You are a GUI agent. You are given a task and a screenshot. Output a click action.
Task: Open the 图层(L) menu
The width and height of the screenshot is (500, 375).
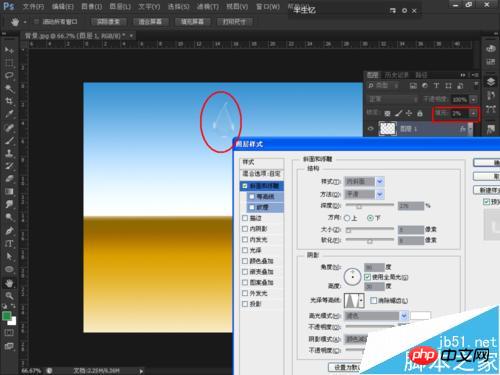[120, 6]
